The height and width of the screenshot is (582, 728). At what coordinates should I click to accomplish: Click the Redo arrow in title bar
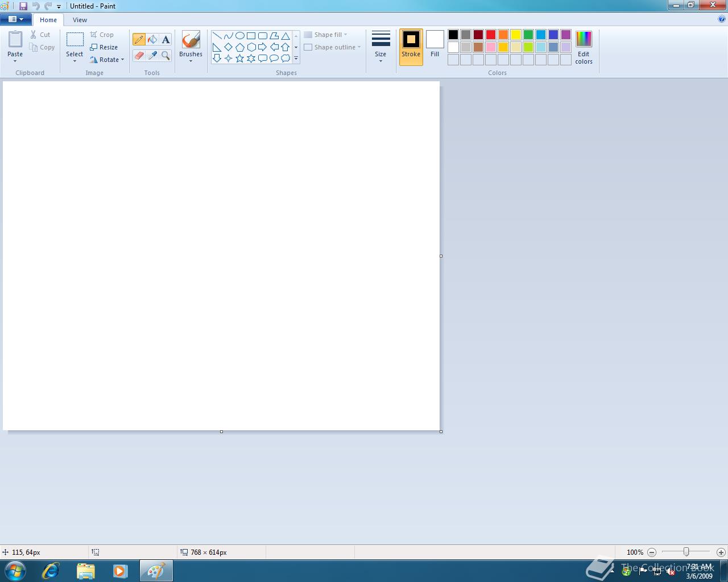coord(48,6)
